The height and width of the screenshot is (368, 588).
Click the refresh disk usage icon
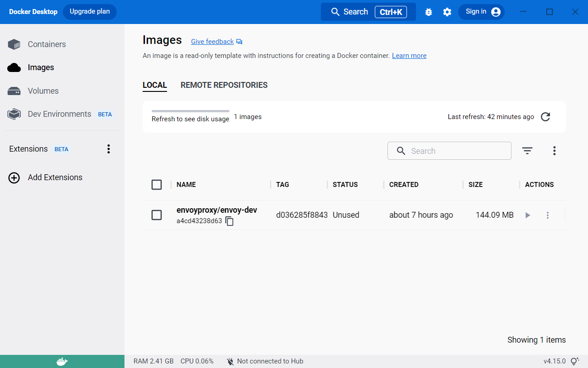click(x=545, y=117)
